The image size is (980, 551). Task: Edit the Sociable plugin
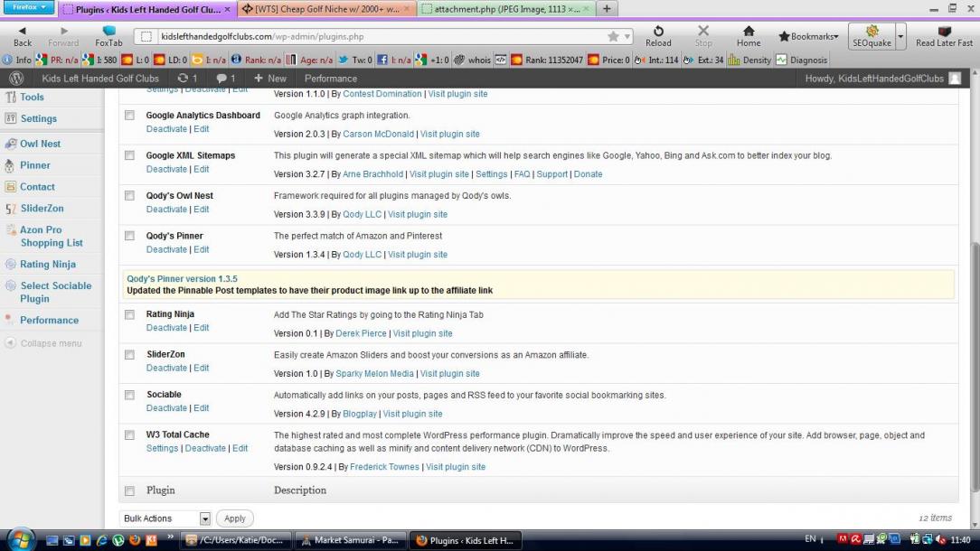[202, 408]
